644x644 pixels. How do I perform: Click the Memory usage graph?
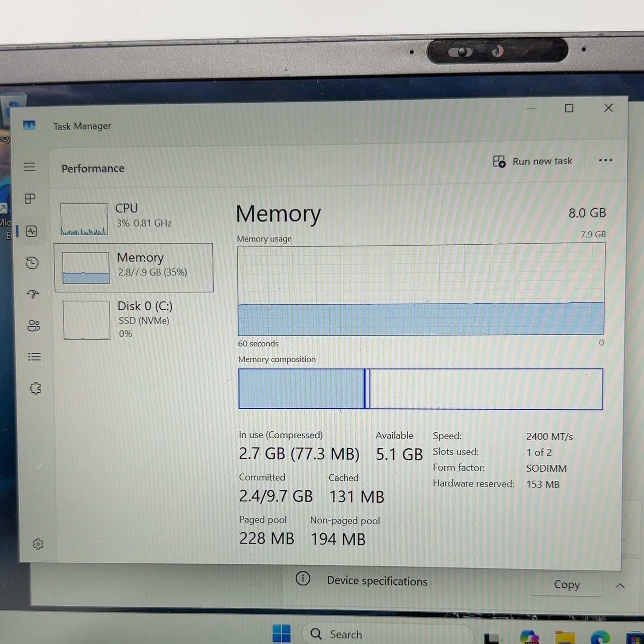[421, 289]
